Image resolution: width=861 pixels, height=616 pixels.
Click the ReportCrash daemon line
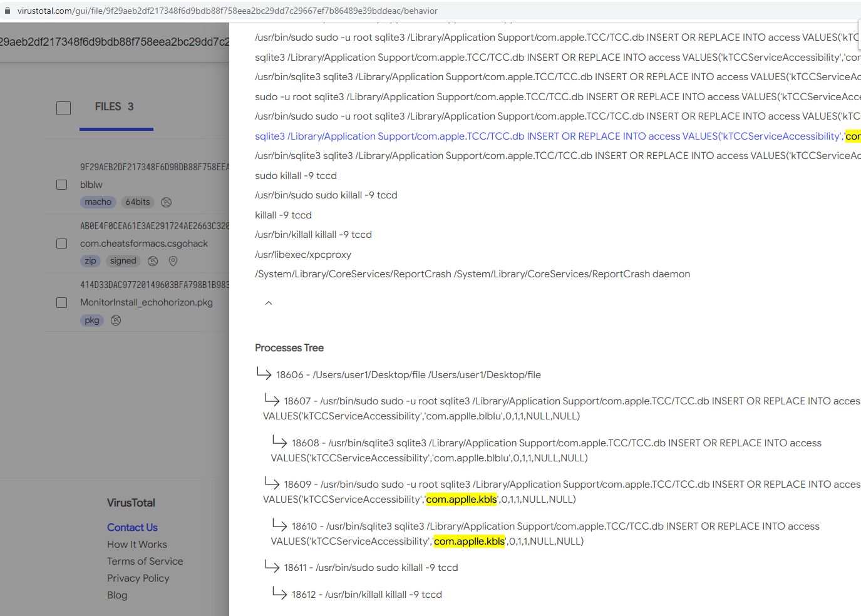click(x=472, y=274)
